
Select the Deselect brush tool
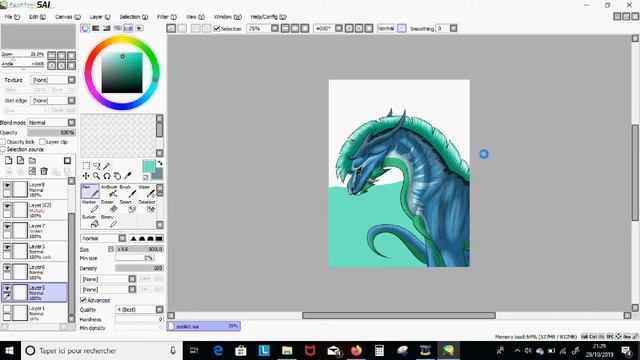coord(146,206)
